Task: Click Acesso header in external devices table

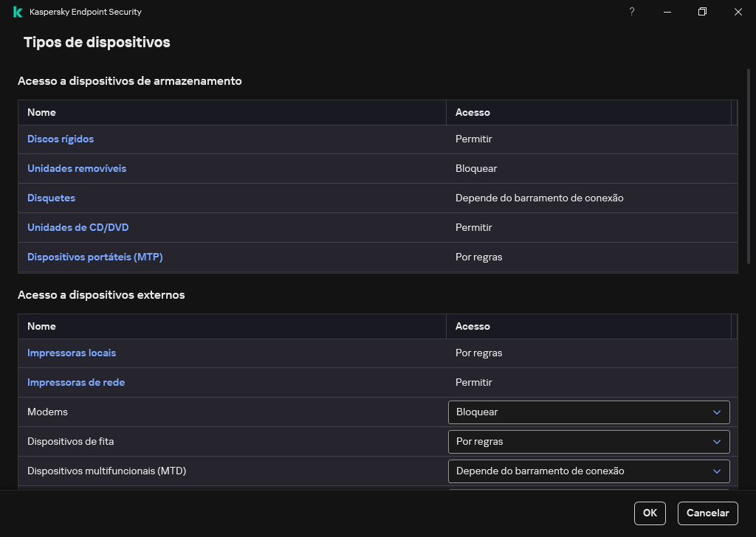Action: (x=472, y=326)
